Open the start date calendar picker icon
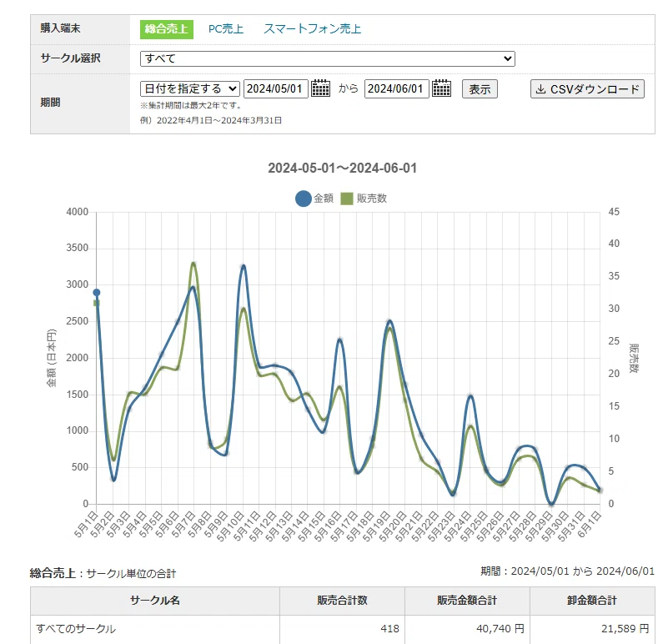The height and width of the screenshot is (644, 668). pos(320,88)
